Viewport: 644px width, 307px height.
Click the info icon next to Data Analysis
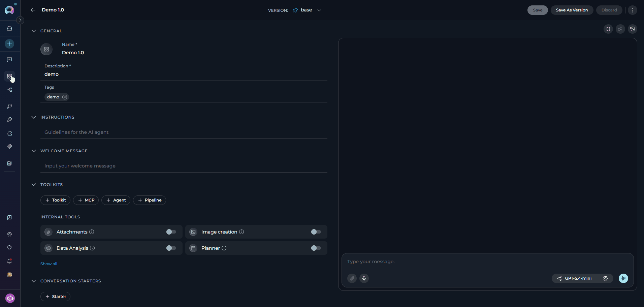pyautogui.click(x=92, y=248)
